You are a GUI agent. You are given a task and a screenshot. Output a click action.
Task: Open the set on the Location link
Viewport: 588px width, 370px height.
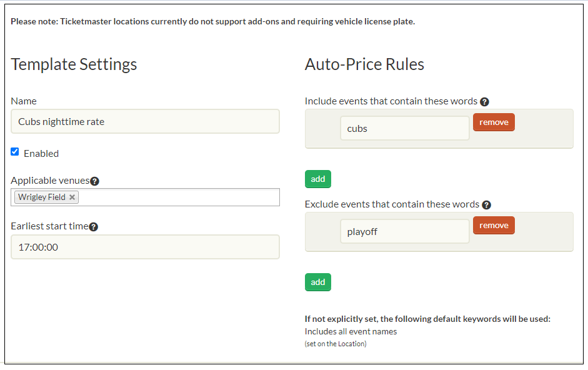(335, 343)
